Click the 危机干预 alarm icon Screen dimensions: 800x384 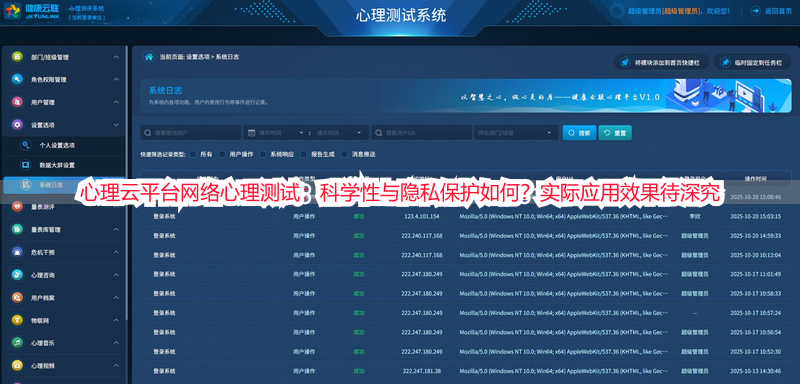pyautogui.click(x=17, y=252)
